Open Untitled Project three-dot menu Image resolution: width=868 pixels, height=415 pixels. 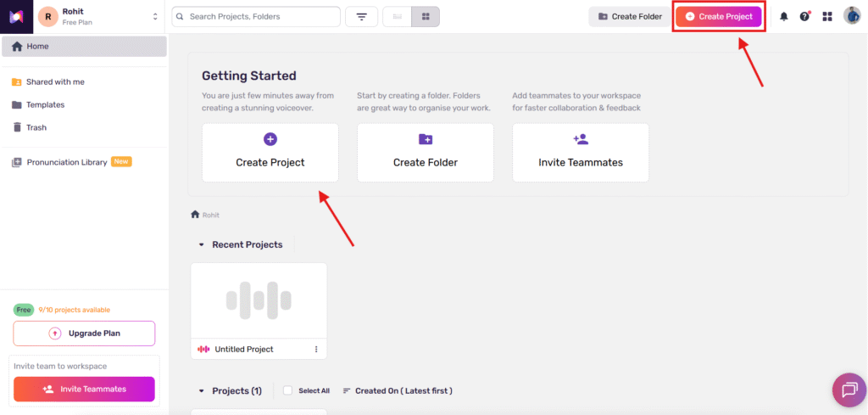tap(316, 350)
